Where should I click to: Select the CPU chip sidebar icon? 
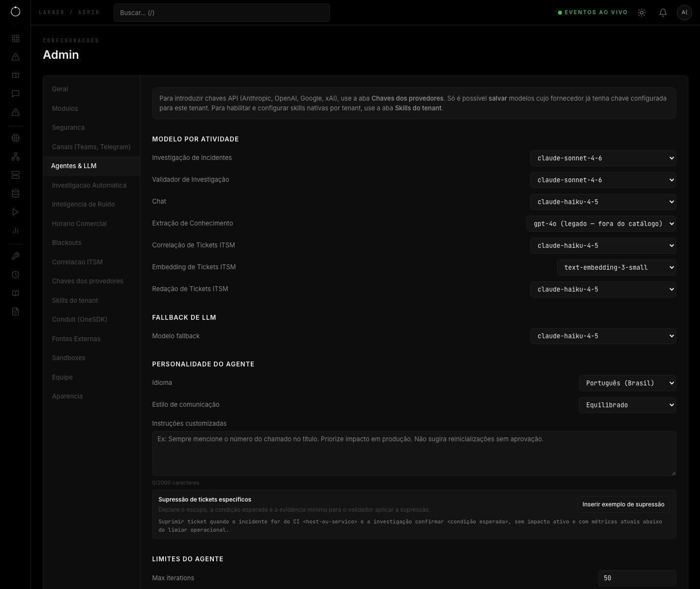click(16, 138)
